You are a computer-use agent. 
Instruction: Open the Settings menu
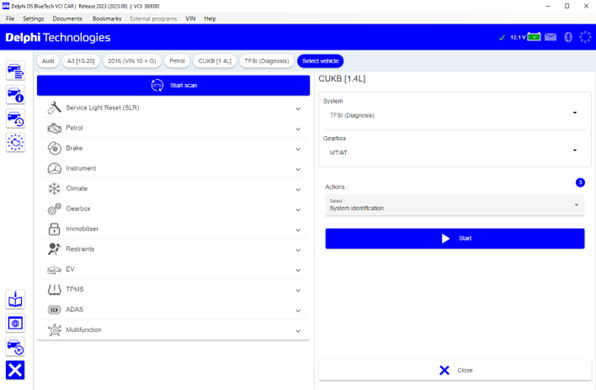pos(33,19)
